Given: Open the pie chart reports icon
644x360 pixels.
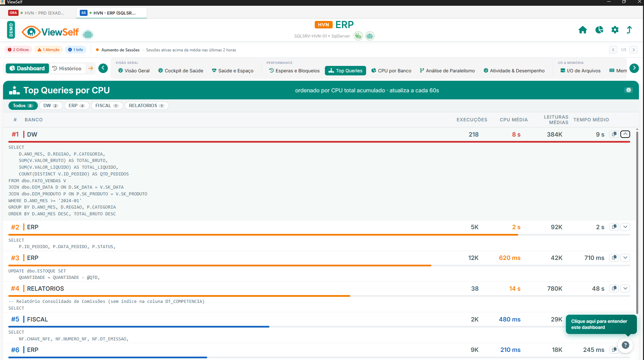Looking at the screenshot, I should click(599, 30).
